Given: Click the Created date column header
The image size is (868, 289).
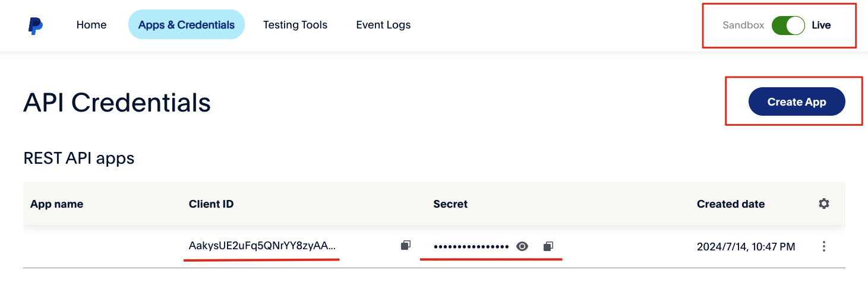Looking at the screenshot, I should tap(731, 204).
